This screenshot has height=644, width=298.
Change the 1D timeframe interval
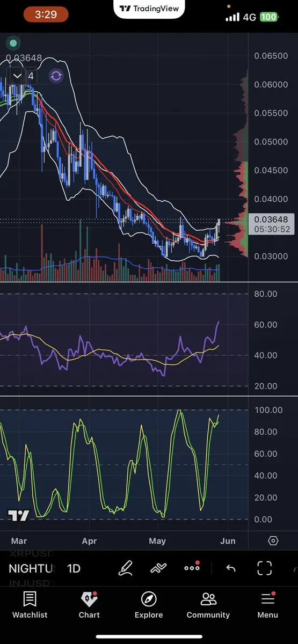coord(74,568)
